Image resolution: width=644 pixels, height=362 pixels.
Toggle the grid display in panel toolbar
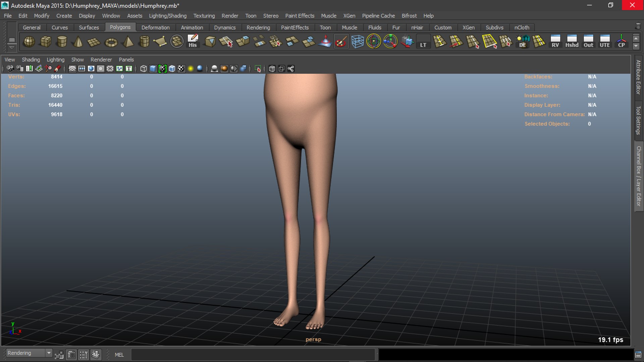72,69
